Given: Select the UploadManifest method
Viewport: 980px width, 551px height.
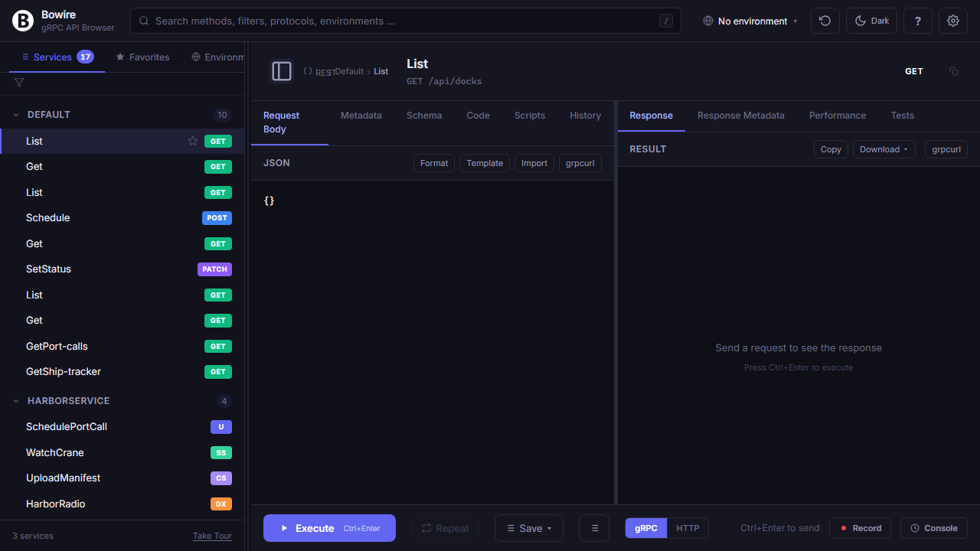Looking at the screenshot, I should (x=122, y=478).
